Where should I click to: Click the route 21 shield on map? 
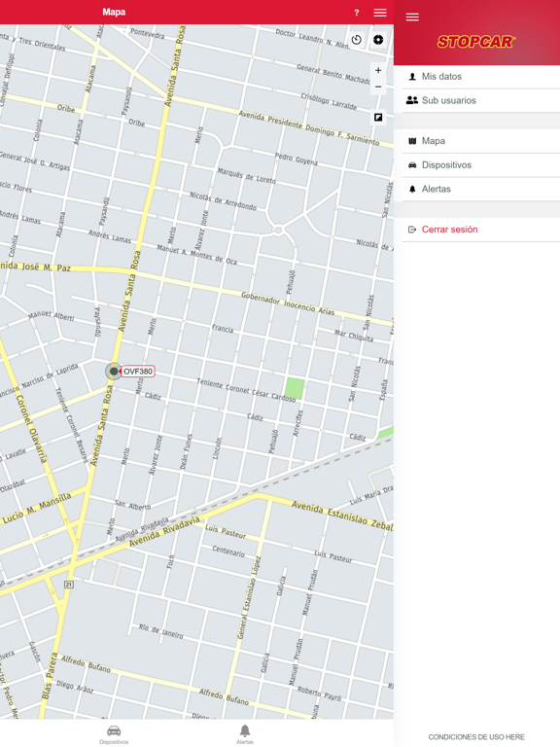[69, 584]
